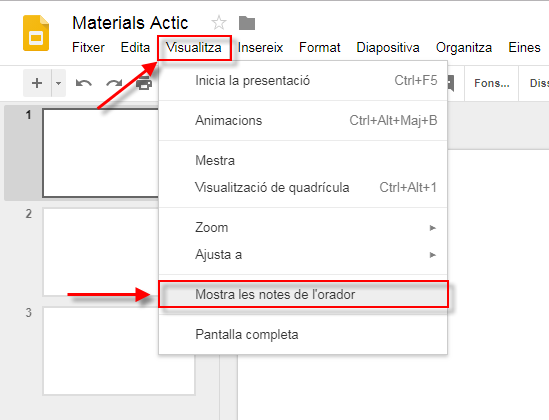Rename the Materials Actic title
The height and width of the screenshot is (420, 549).
(130, 23)
